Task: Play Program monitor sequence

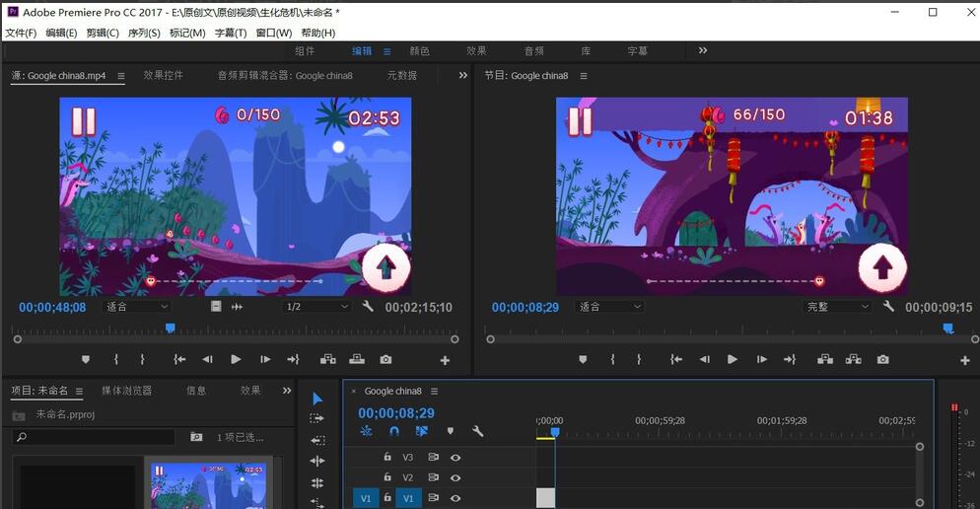Action: (x=733, y=359)
